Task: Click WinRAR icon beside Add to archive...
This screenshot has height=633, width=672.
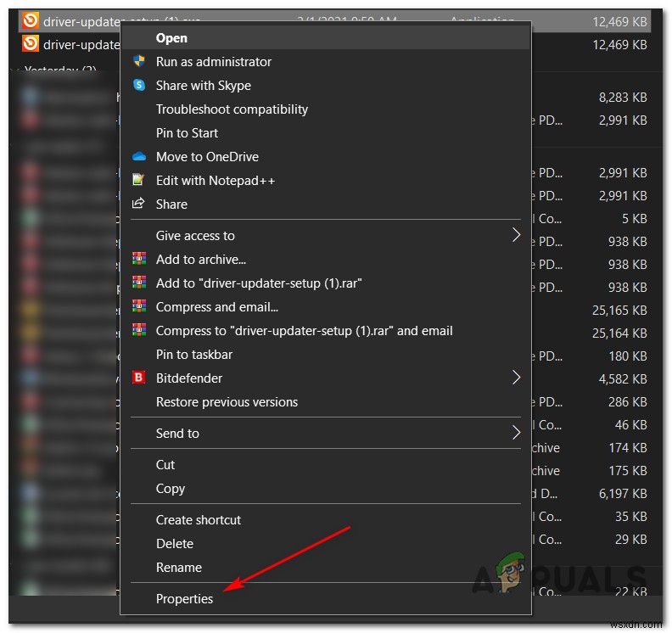Action: [x=139, y=259]
